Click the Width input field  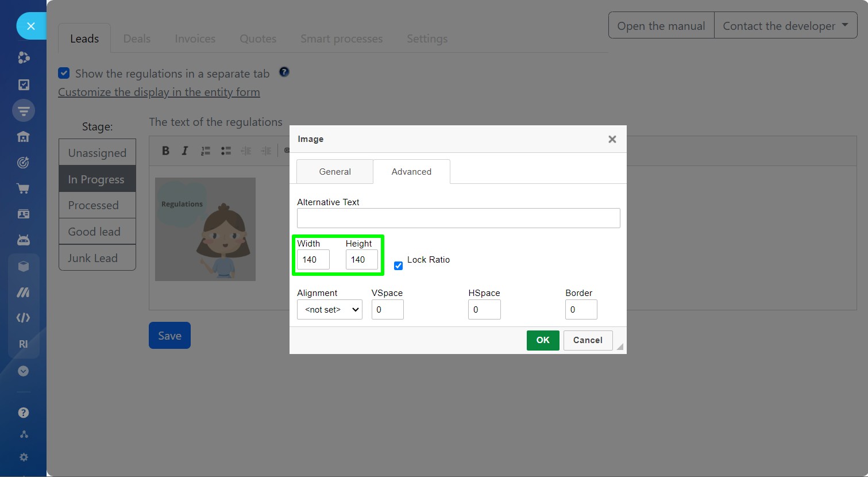click(x=313, y=260)
